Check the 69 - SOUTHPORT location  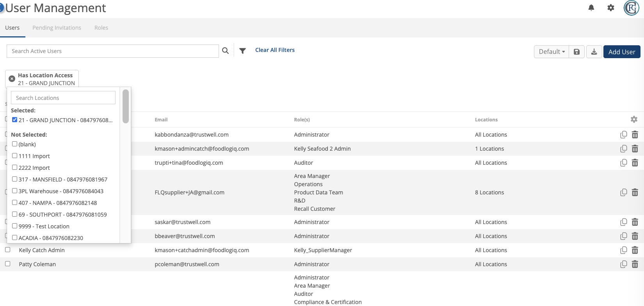click(14, 214)
